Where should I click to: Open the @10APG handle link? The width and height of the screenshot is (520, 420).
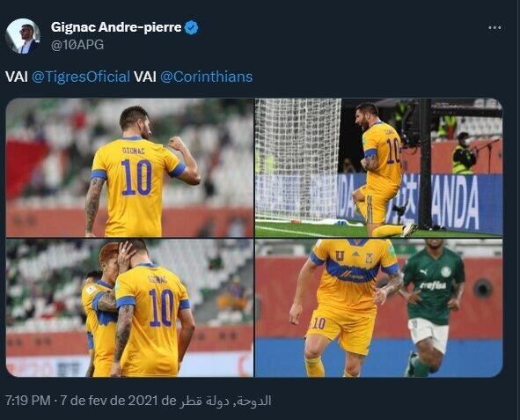click(x=77, y=44)
